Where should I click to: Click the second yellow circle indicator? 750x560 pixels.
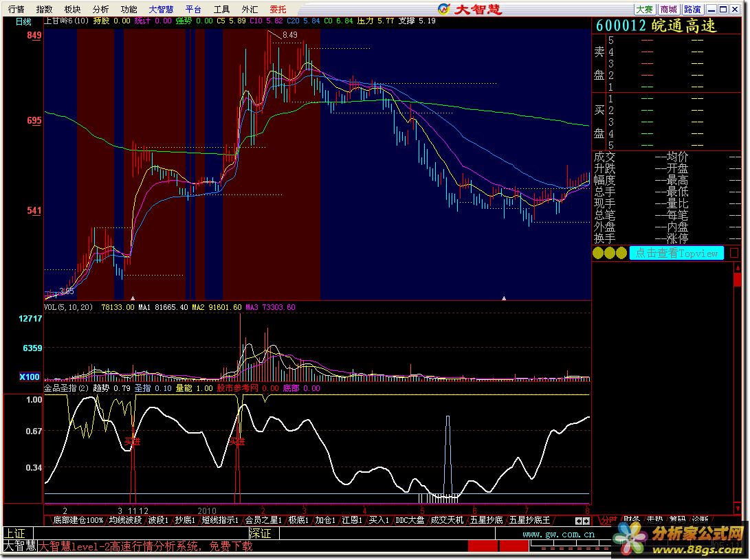point(609,253)
